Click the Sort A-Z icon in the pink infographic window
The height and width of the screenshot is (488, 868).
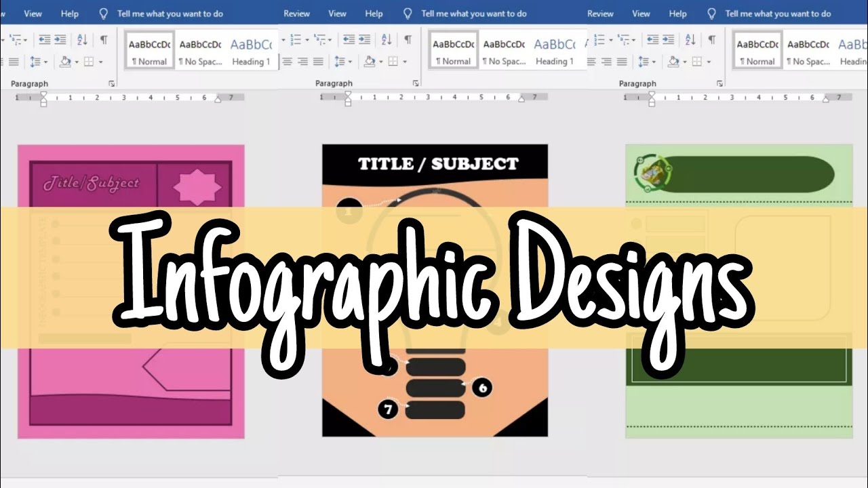coord(82,40)
